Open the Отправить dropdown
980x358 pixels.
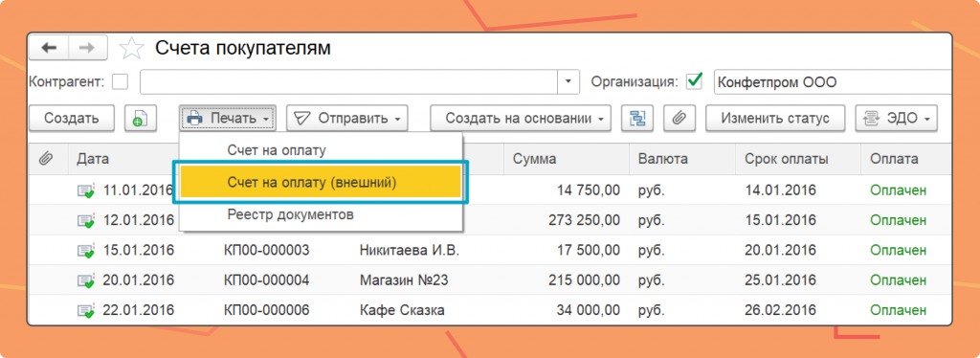tap(346, 118)
